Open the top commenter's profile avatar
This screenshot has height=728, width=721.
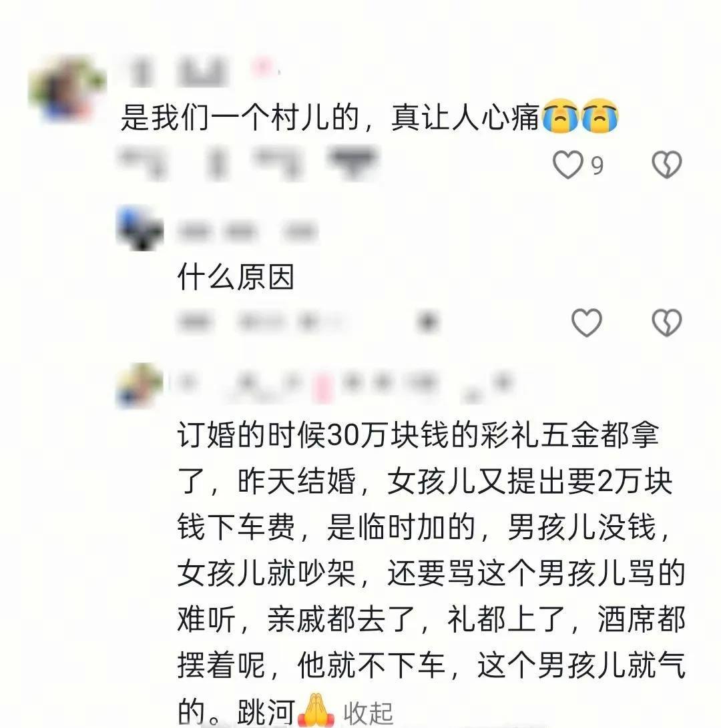click(67, 88)
